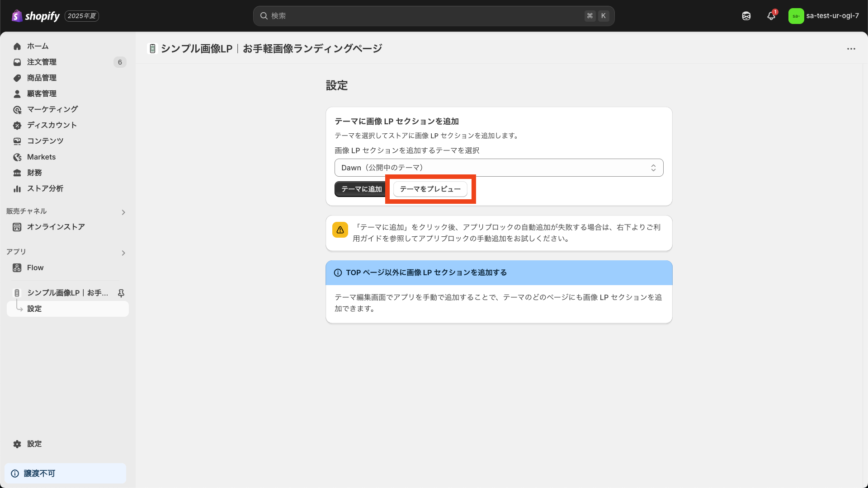The image size is (868, 488).
Task: Open ストア分析 analytics icon
Action: [x=17, y=188]
